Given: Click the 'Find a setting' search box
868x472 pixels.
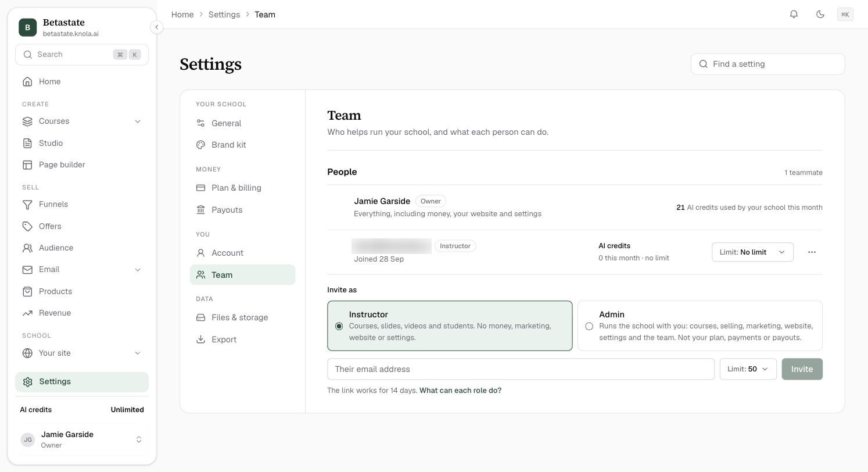Looking at the screenshot, I should point(767,64).
